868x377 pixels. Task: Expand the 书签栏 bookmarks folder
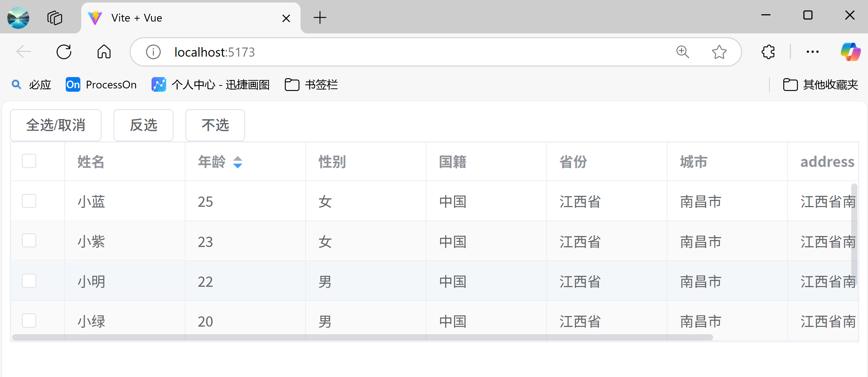point(311,85)
